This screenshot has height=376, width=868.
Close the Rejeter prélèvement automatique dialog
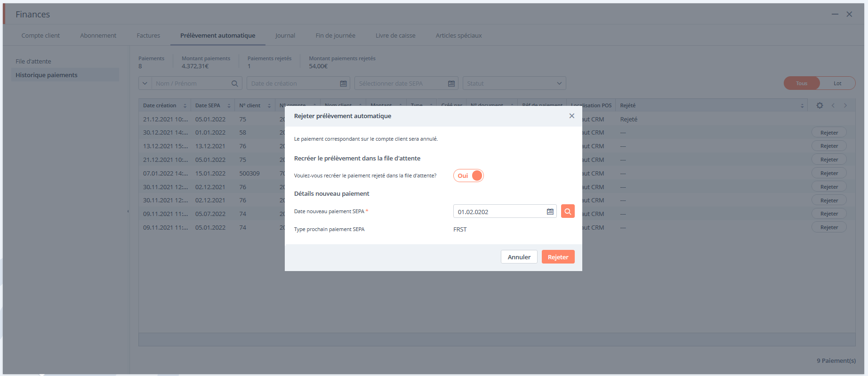click(571, 116)
